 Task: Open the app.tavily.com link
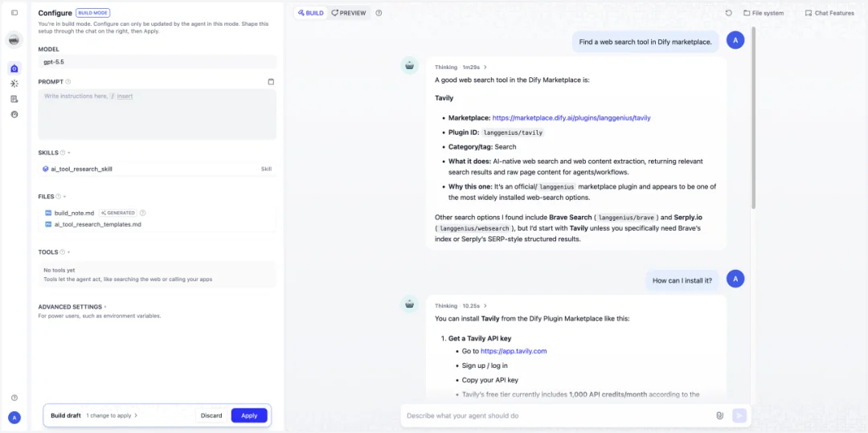coord(513,351)
